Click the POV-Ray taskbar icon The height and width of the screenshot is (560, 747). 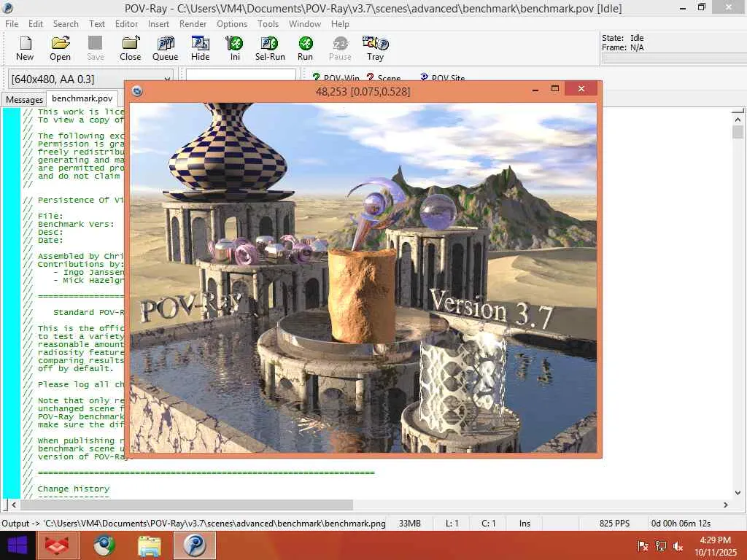coord(194,545)
